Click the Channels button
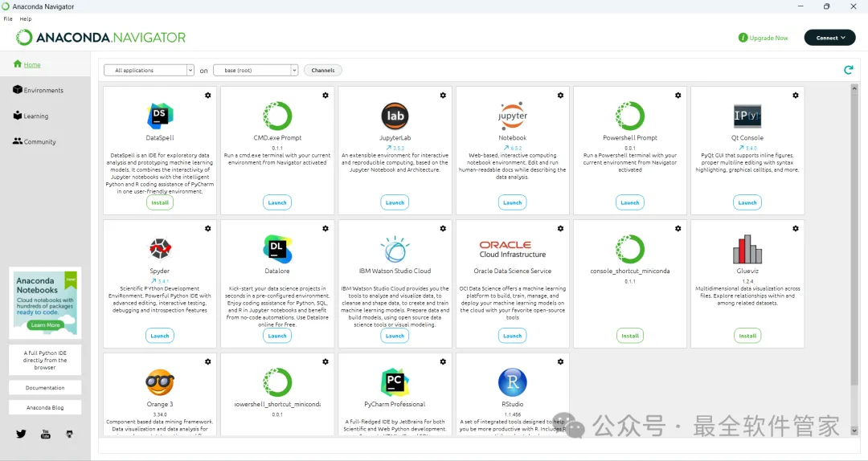The height and width of the screenshot is (461, 868). click(x=323, y=71)
